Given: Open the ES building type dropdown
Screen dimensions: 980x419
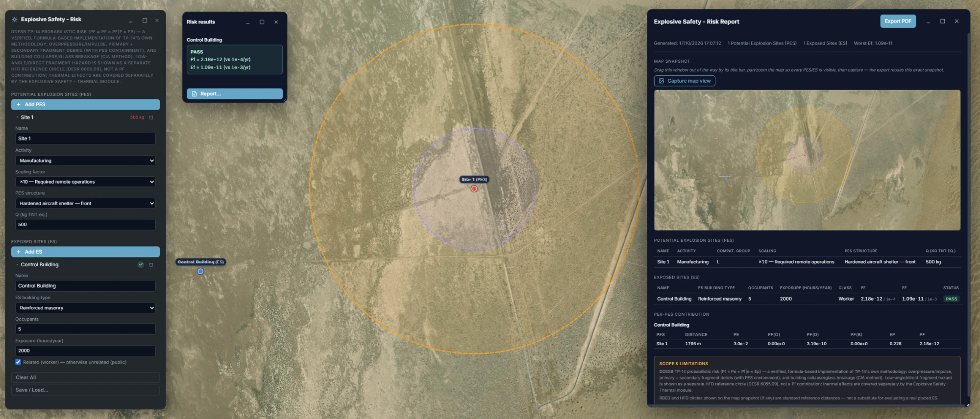Looking at the screenshot, I should point(85,308).
